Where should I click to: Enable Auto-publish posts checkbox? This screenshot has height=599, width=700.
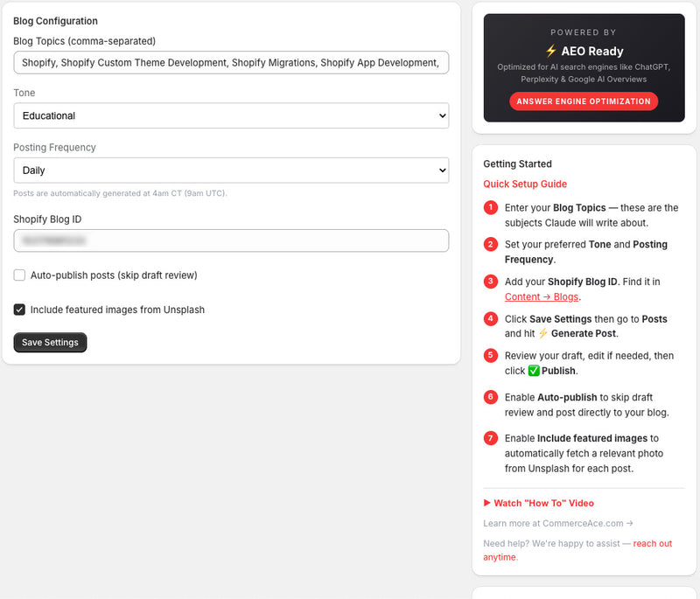pyautogui.click(x=19, y=275)
